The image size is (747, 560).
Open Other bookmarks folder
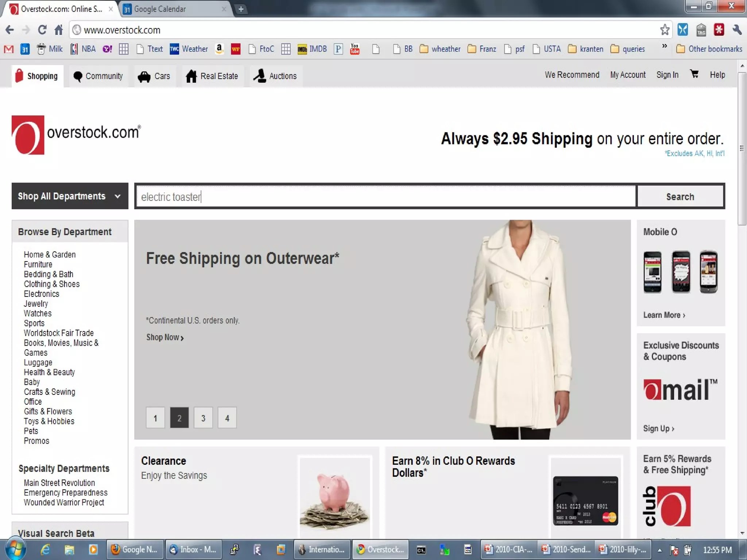709,49
